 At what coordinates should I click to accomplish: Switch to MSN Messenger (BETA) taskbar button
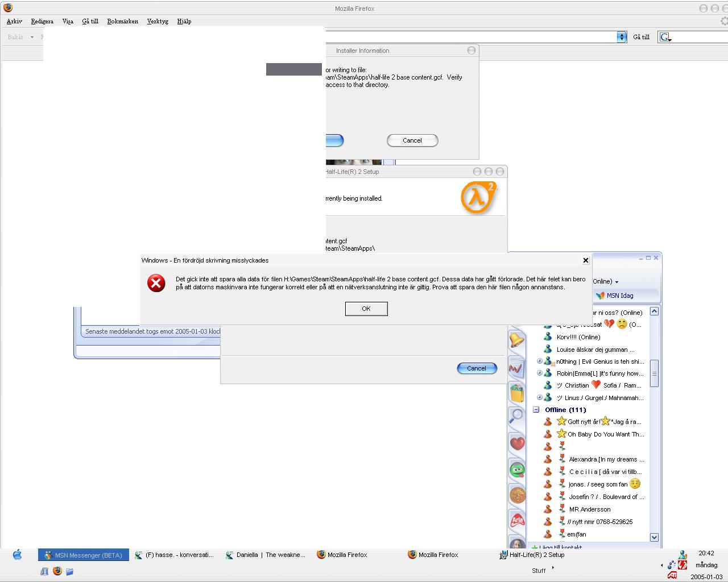(84, 555)
